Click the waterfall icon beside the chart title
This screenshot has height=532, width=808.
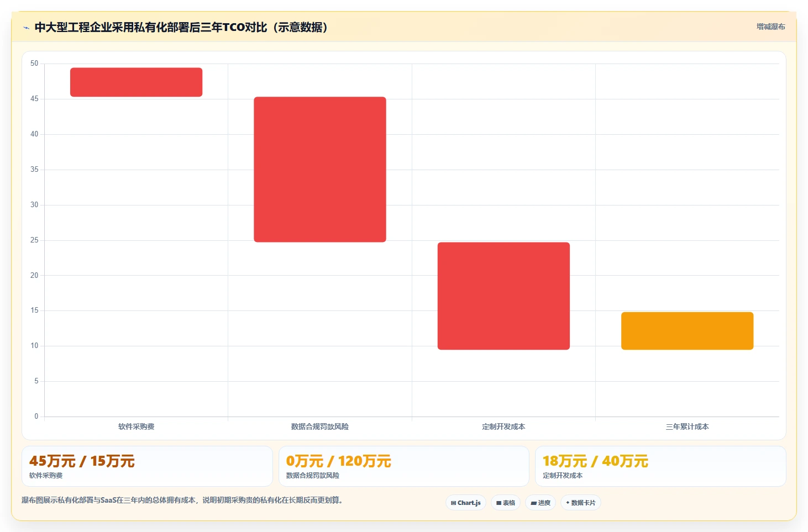click(26, 28)
